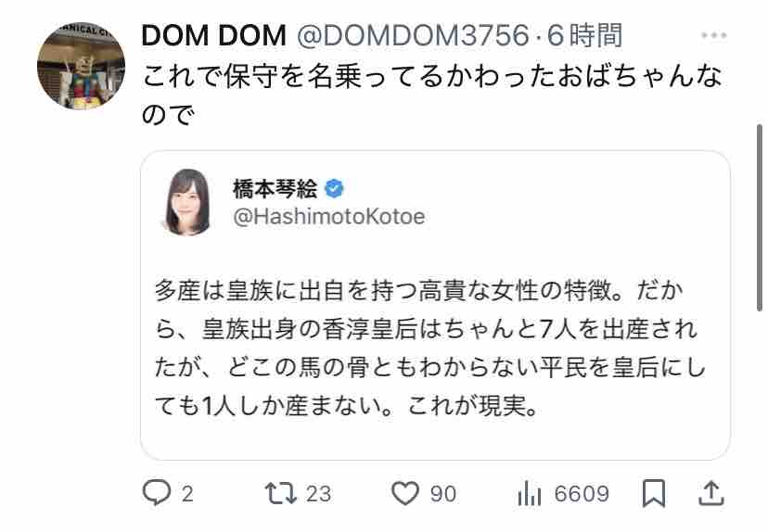Open the 橋本琴絵 display name
Viewport: 768px width, 532px height.
pos(275,189)
